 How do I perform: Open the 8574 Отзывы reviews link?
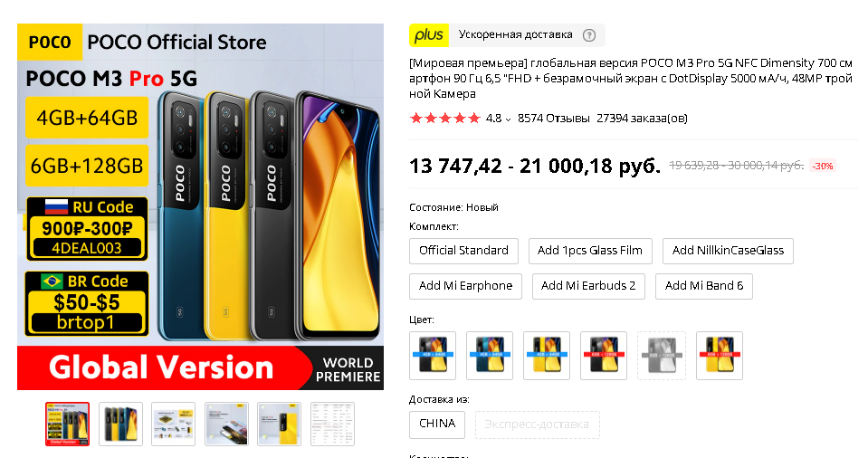[554, 119]
